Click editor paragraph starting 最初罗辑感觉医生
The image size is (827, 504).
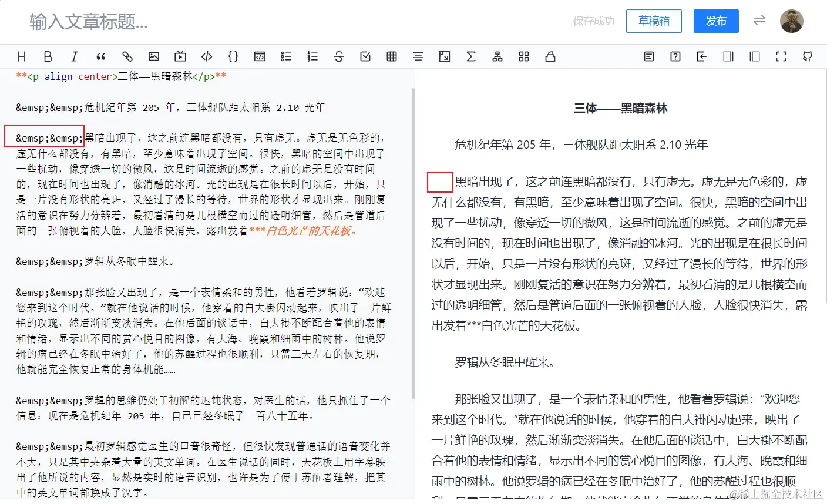[203, 469]
